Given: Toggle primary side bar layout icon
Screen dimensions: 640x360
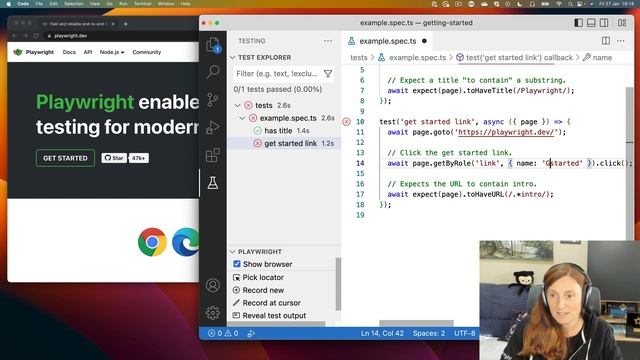Looking at the screenshot, I should [x=578, y=23].
